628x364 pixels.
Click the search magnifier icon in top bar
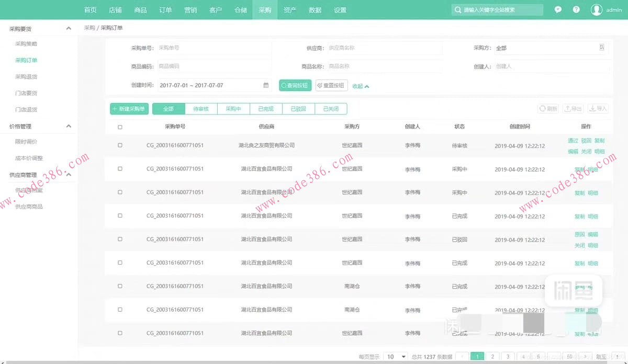(x=457, y=9)
